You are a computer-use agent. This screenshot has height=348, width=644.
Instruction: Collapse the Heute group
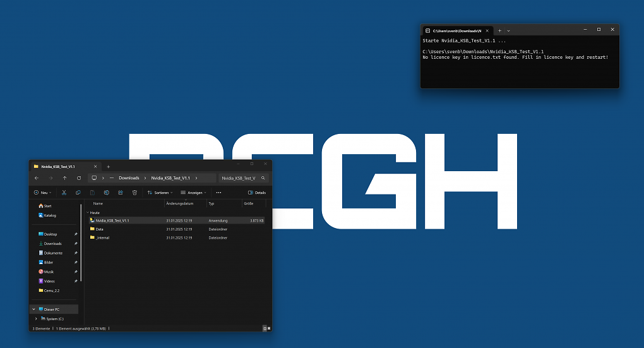tap(88, 212)
